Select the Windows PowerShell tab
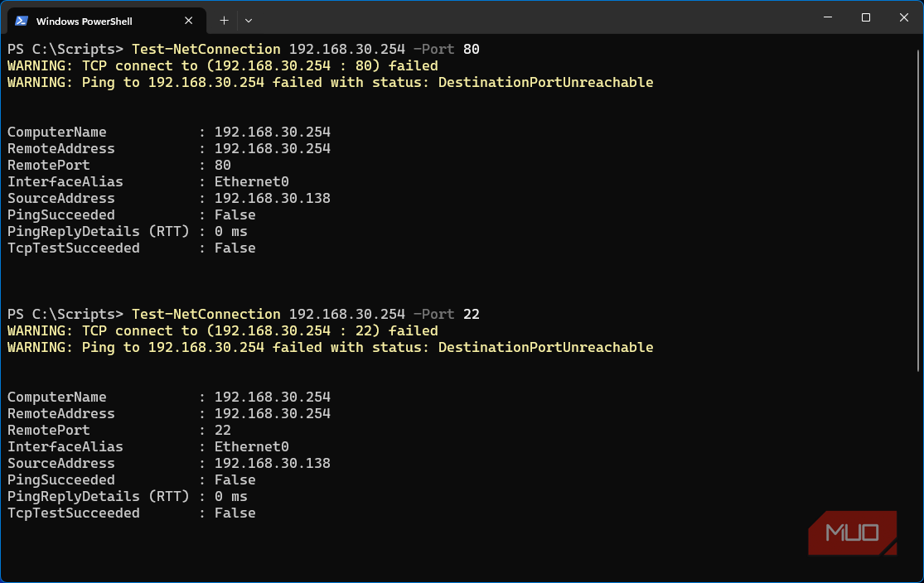 coord(107,22)
